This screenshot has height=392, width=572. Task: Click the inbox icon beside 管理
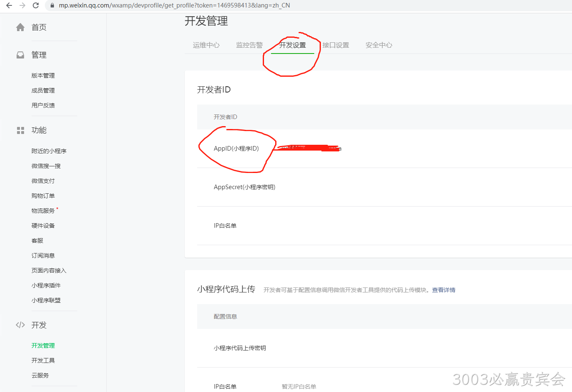point(20,55)
